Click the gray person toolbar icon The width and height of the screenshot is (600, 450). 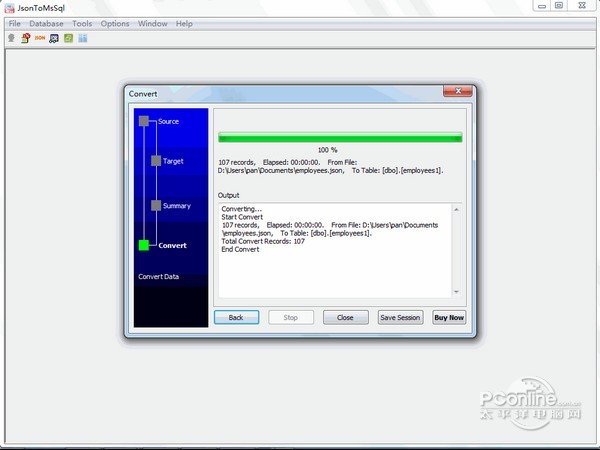pyautogui.click(x=11, y=38)
